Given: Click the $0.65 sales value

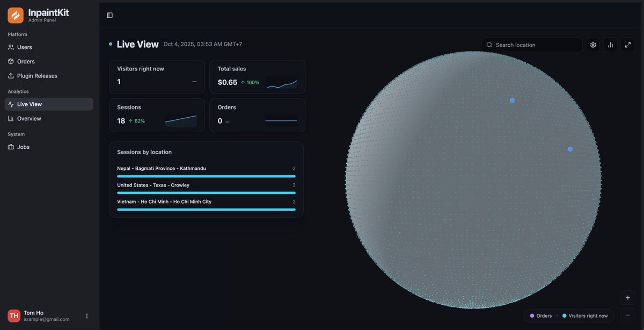Looking at the screenshot, I should (228, 82).
